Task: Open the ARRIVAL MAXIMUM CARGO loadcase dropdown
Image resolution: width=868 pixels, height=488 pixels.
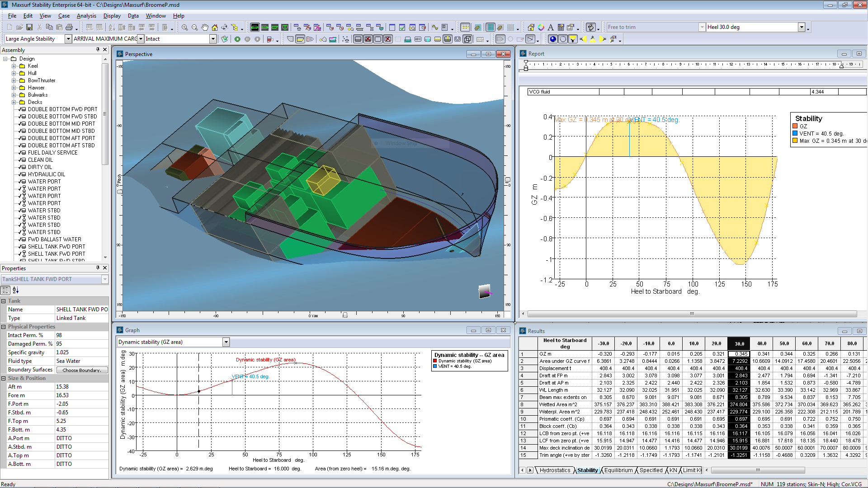Action: [141, 39]
